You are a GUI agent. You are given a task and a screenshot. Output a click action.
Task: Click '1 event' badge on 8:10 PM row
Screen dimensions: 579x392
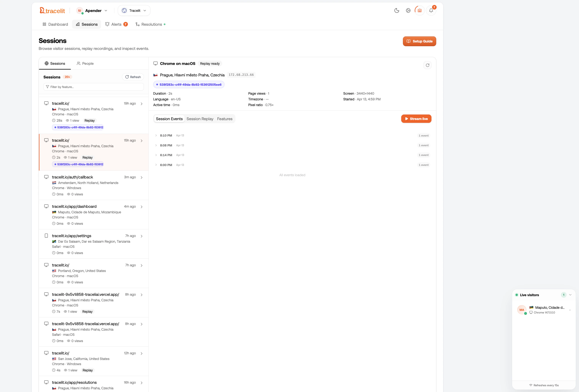point(423,135)
